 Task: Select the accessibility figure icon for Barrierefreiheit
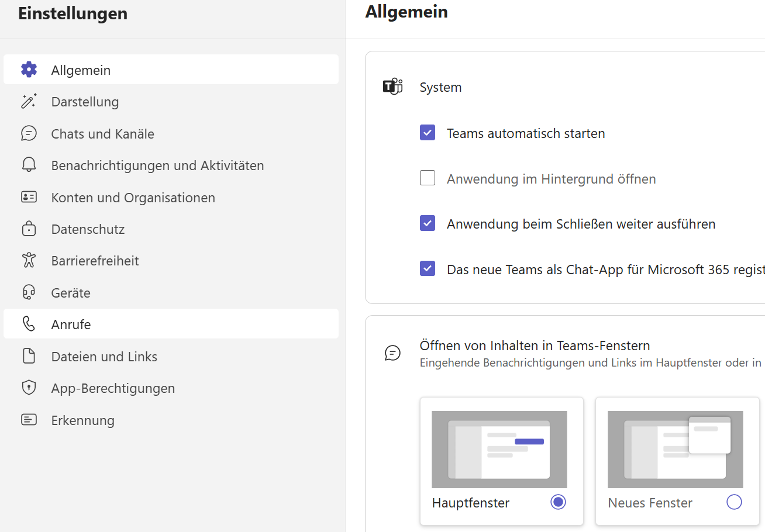(x=29, y=261)
